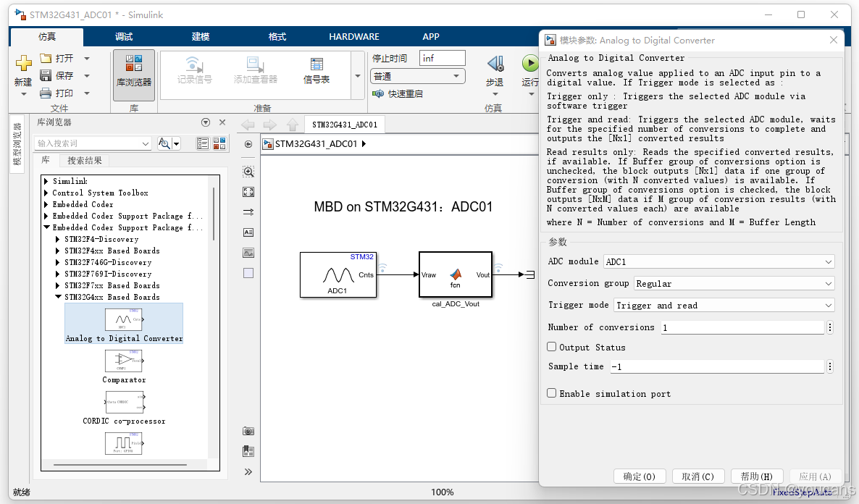The image size is (859, 504).
Task: Open Library Browser panel options menu
Action: pos(206,122)
